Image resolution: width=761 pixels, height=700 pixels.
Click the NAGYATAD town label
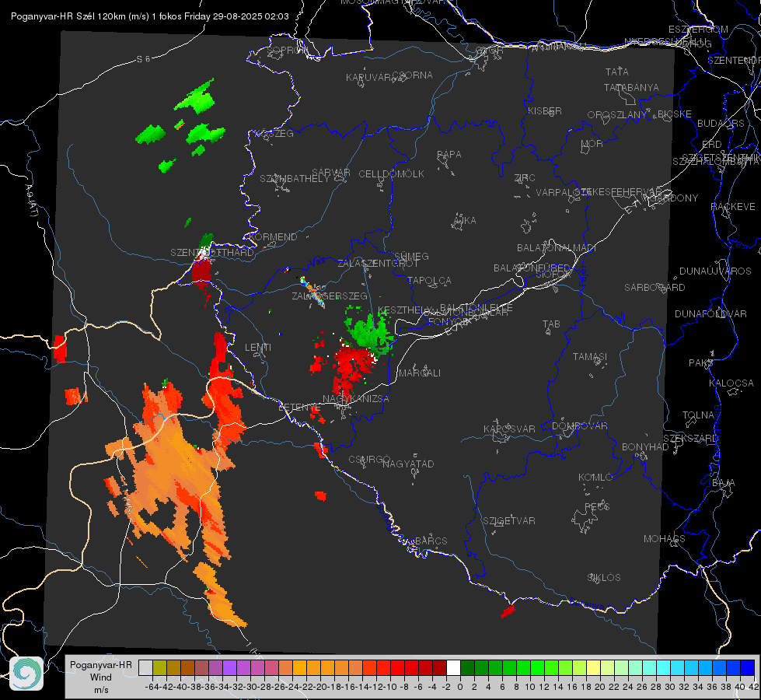coord(408,464)
